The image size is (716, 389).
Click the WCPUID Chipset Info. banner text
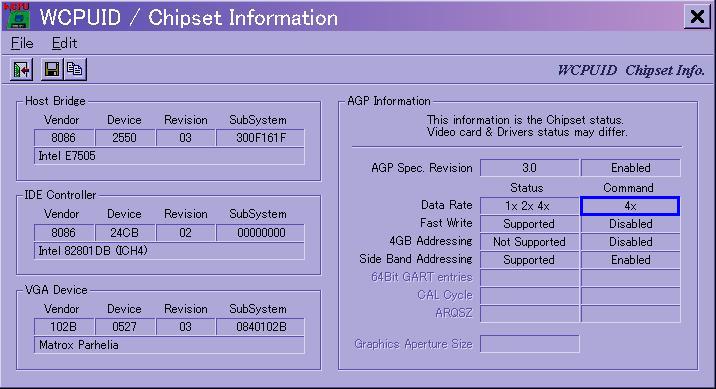point(631,70)
